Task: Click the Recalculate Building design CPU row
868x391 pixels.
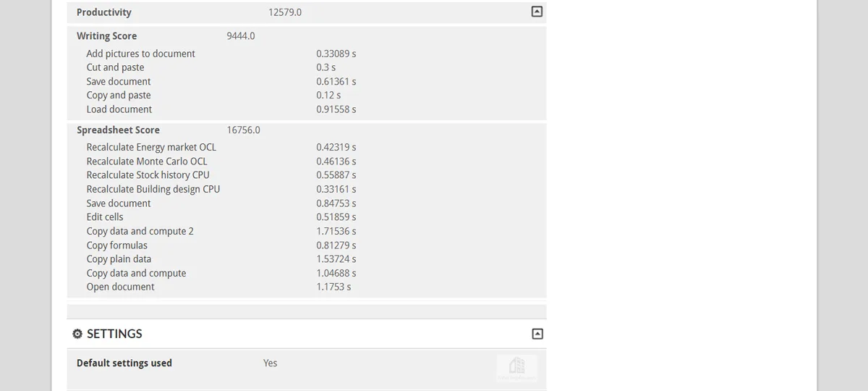Action: (x=307, y=189)
